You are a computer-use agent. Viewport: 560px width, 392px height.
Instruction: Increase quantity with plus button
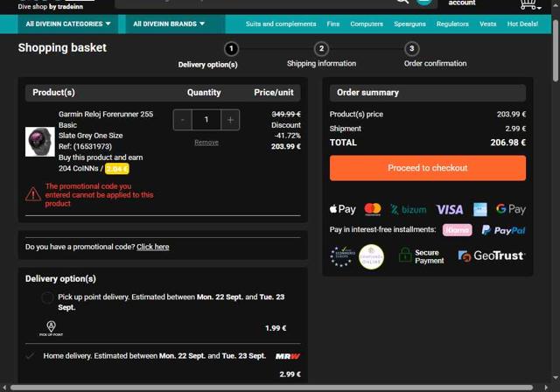(230, 120)
